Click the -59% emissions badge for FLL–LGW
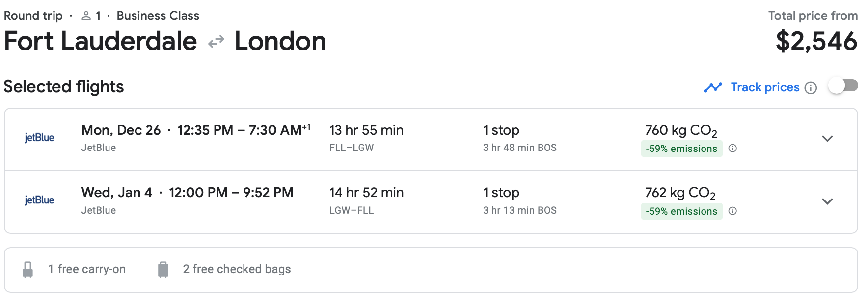Screen dimensions: 868x300 [x=681, y=149]
